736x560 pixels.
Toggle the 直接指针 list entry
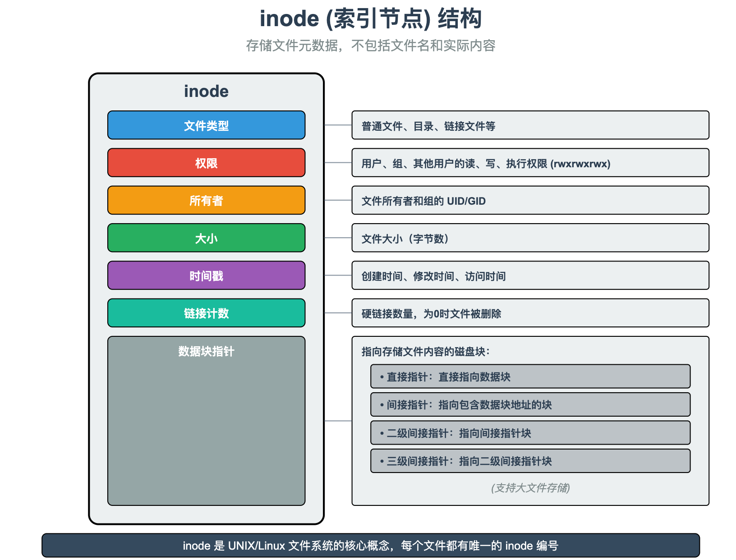point(530,376)
